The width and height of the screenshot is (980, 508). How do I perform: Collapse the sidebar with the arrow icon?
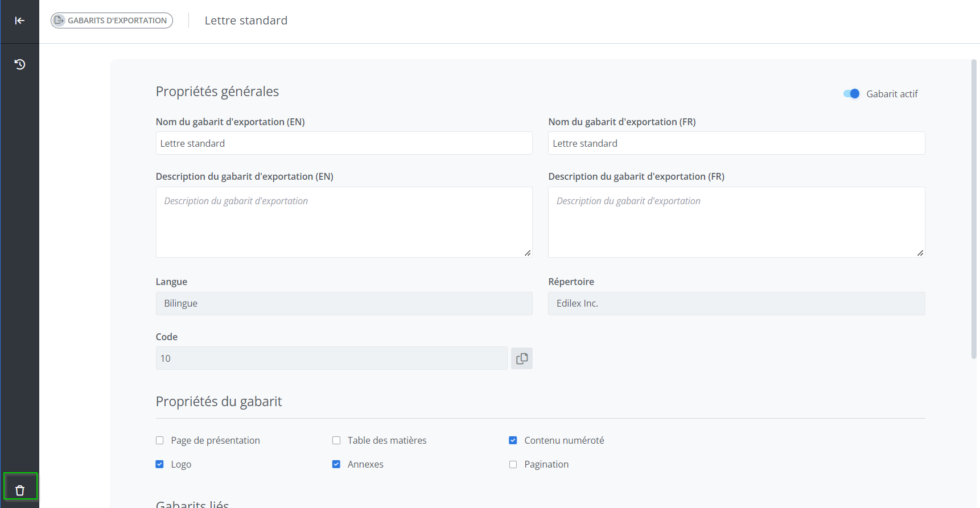pos(19,20)
